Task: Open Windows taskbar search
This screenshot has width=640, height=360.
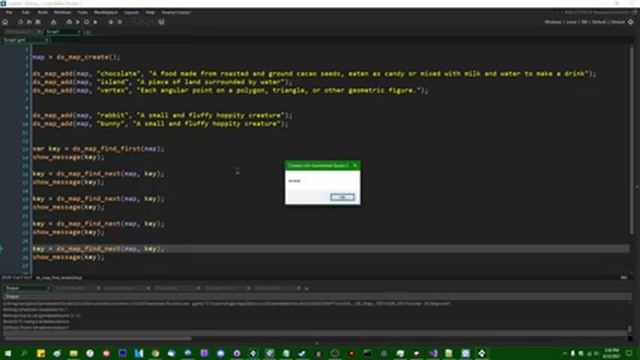Action: click(x=24, y=353)
